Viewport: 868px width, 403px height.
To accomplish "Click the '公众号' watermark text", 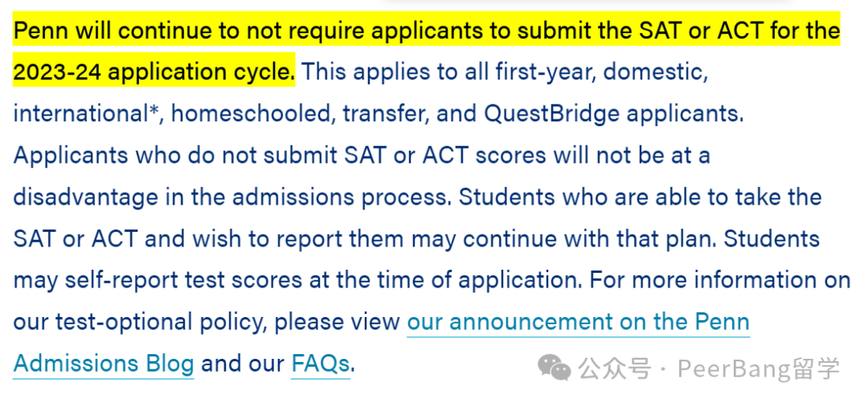I will [x=615, y=368].
